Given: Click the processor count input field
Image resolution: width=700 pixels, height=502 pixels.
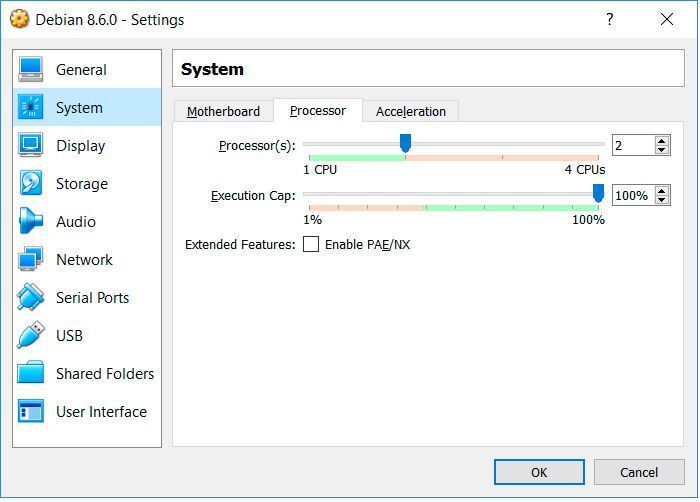Looking at the screenshot, I should click(x=632, y=145).
